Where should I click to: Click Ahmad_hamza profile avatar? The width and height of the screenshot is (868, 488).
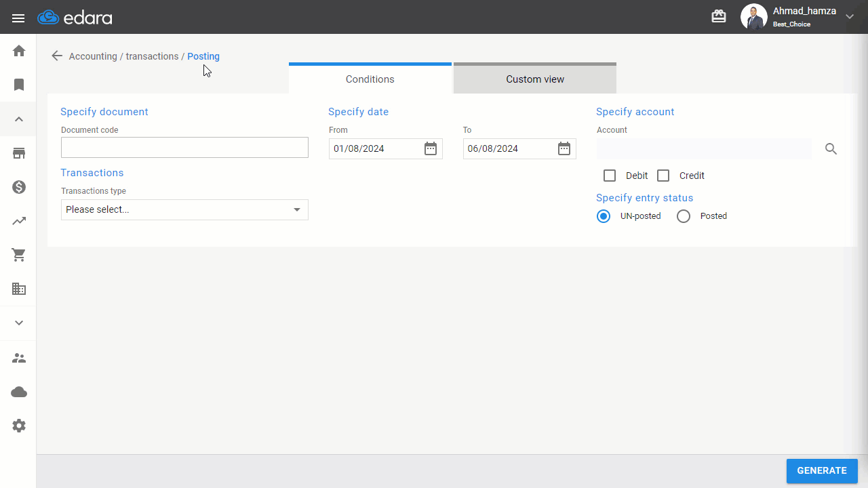(x=754, y=17)
